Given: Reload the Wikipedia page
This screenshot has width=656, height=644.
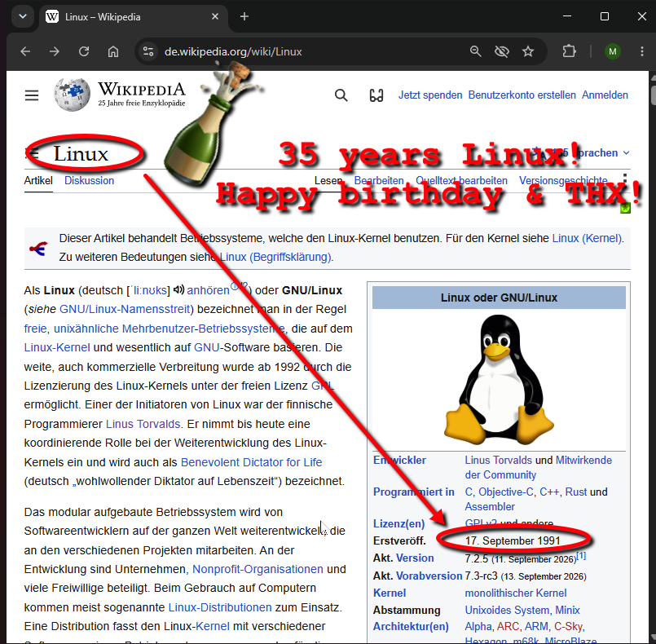Looking at the screenshot, I should 84,51.
